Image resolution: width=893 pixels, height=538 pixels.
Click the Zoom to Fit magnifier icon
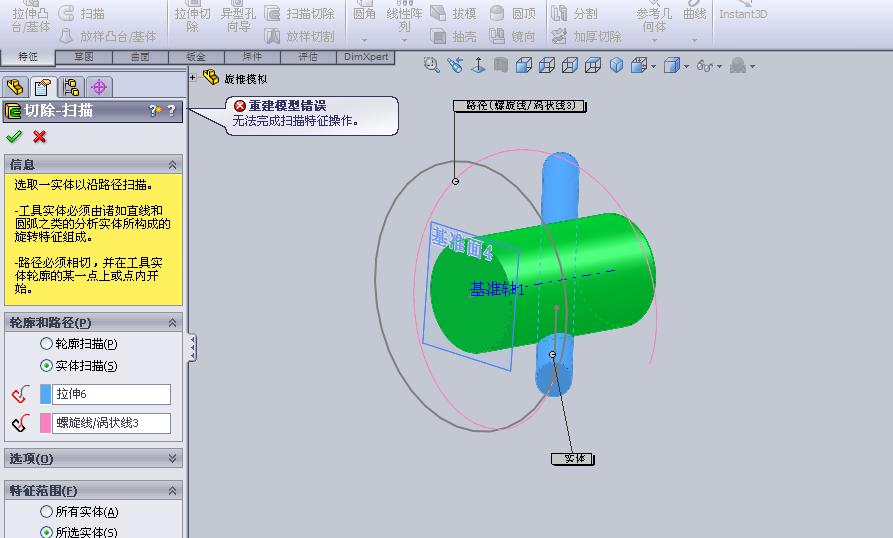[x=432, y=65]
